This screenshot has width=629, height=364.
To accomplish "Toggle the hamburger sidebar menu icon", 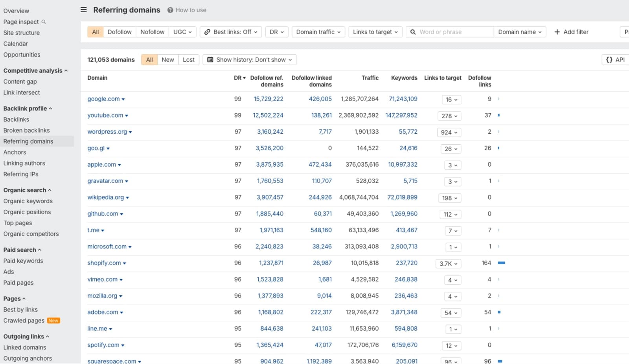I will [83, 10].
